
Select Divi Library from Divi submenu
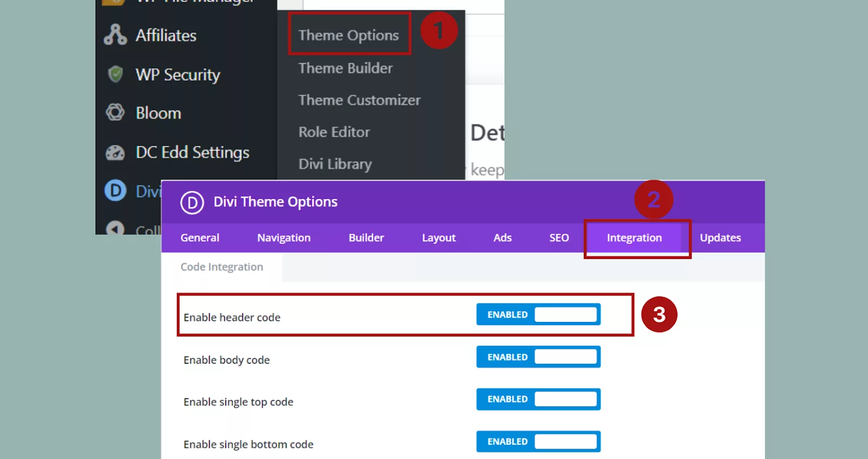pos(335,164)
